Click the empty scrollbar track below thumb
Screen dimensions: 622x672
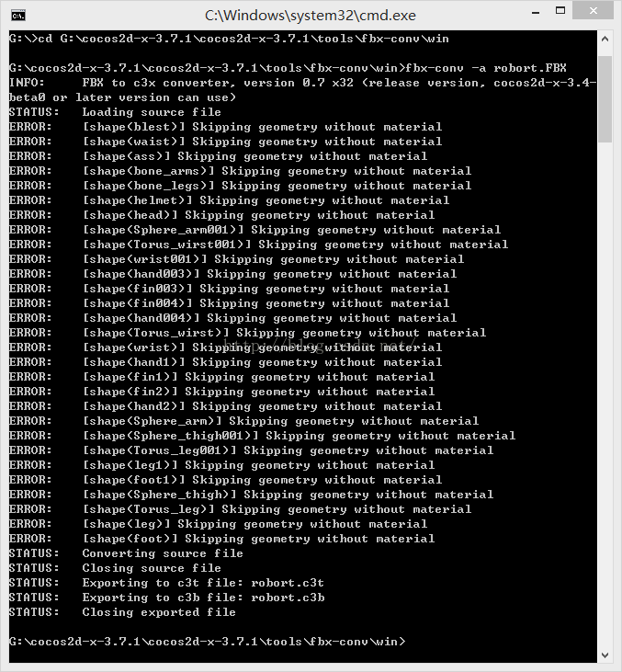[605, 394]
